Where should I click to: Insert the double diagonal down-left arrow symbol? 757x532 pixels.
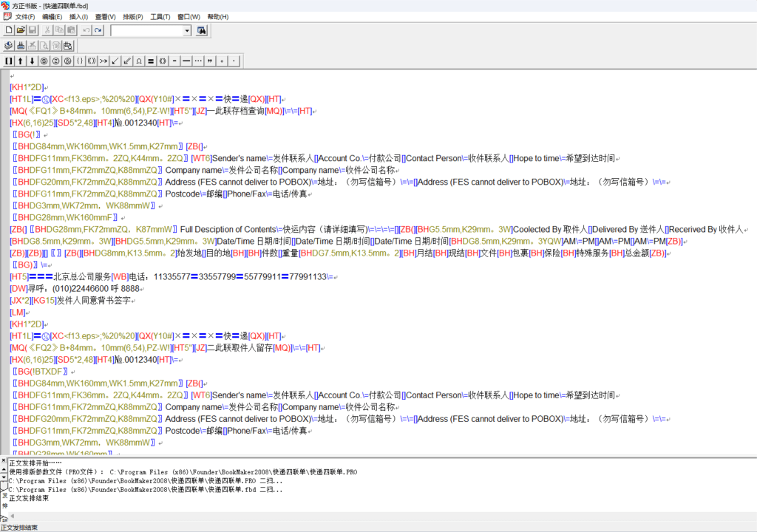coord(127,61)
